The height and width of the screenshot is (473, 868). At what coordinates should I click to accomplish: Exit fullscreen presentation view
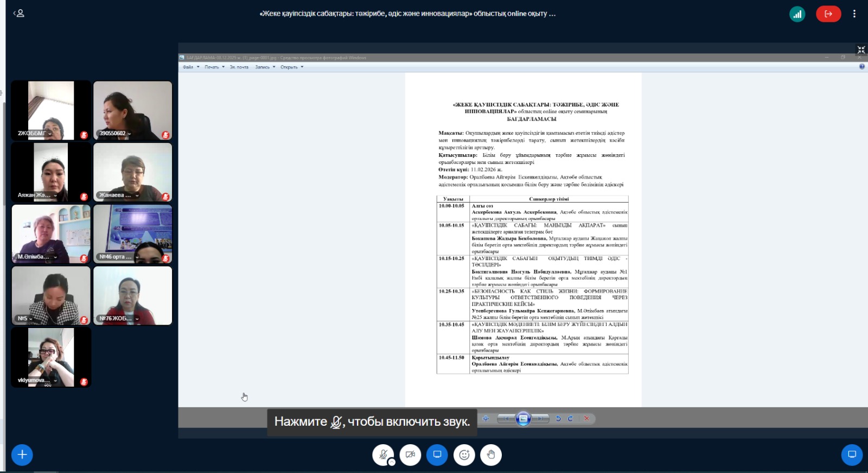click(861, 50)
